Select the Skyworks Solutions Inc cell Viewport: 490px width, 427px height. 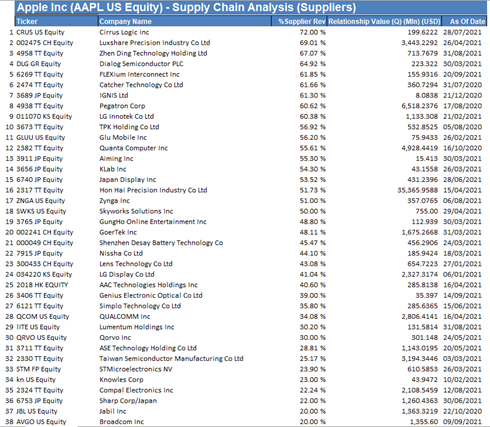pyautogui.click(x=136, y=211)
